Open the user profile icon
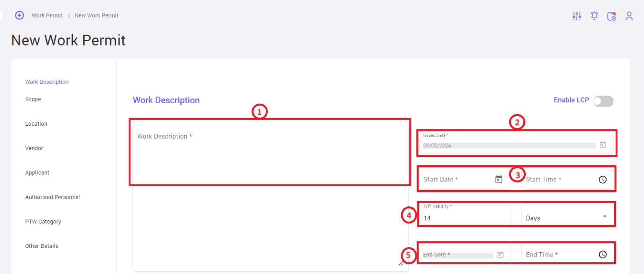The width and height of the screenshot is (644, 274). (x=629, y=16)
